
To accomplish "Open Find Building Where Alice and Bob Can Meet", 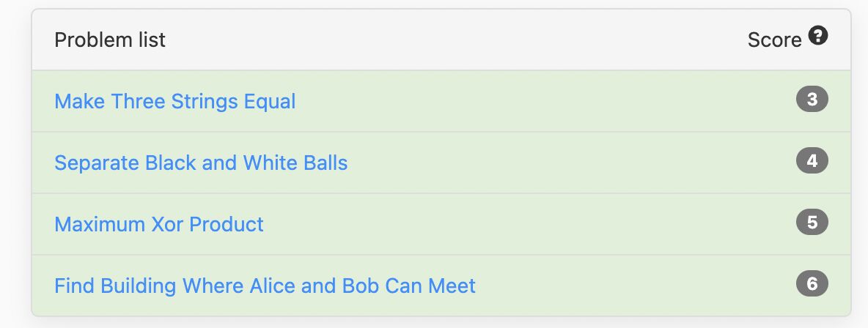I will click(265, 286).
